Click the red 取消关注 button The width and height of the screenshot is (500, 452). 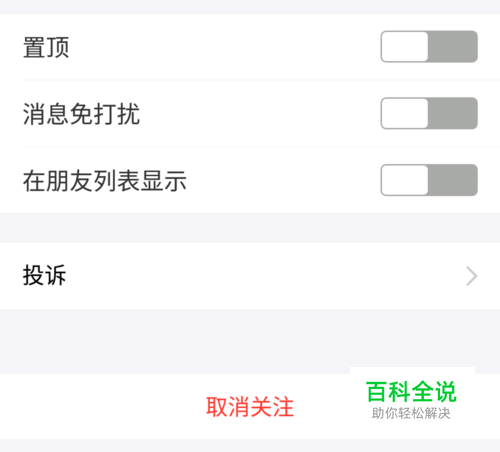coord(250,407)
